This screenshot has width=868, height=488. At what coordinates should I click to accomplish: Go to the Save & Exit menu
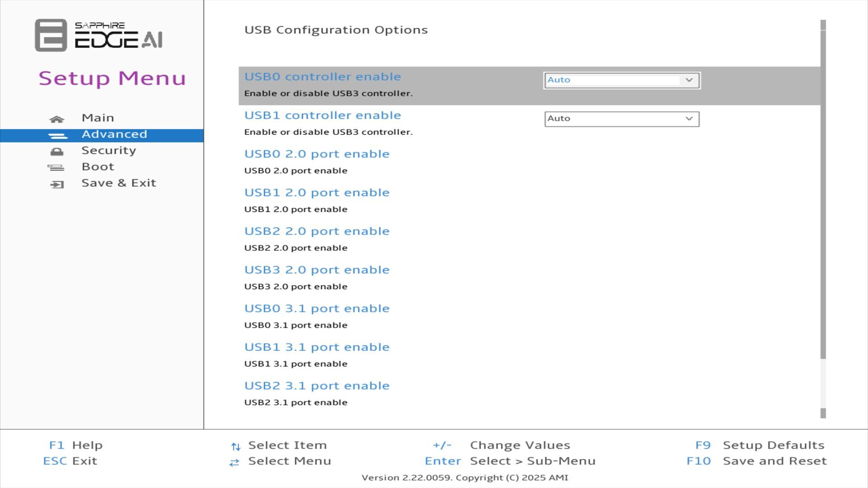118,183
